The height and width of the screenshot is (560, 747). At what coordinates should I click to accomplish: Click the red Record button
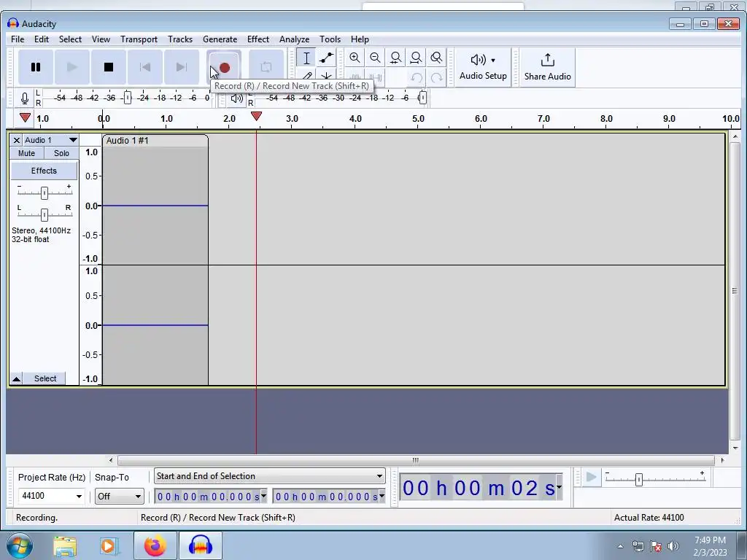coord(225,68)
